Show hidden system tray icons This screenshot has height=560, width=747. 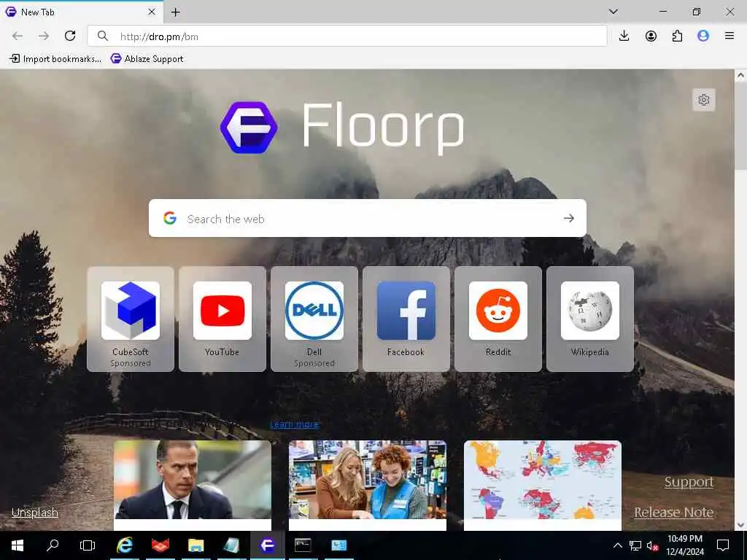pyautogui.click(x=617, y=545)
